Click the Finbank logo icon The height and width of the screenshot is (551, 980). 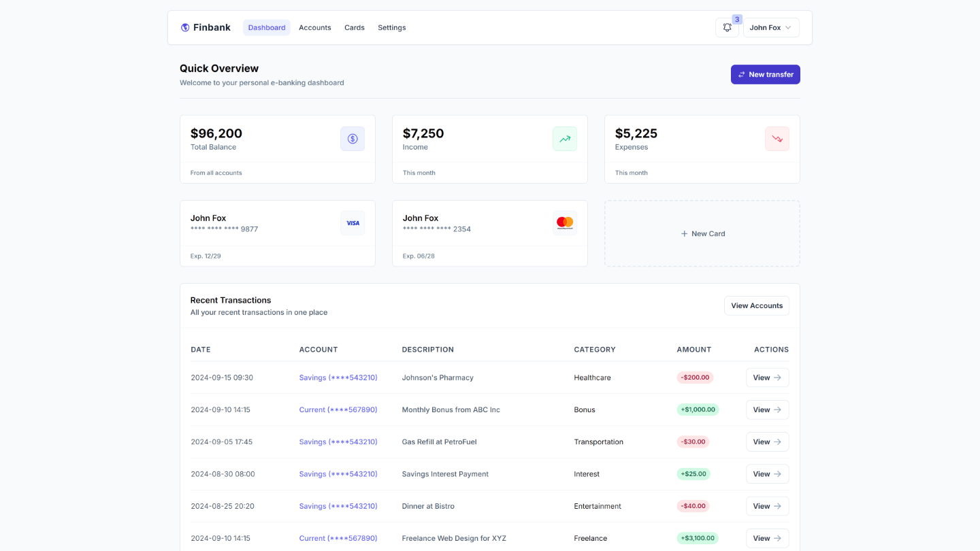(185, 27)
